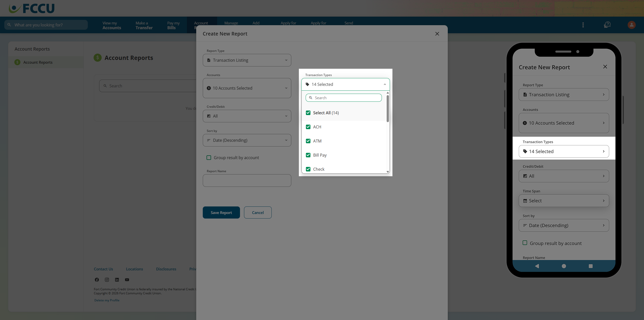Click the Facebook social icon

pyautogui.click(x=97, y=280)
